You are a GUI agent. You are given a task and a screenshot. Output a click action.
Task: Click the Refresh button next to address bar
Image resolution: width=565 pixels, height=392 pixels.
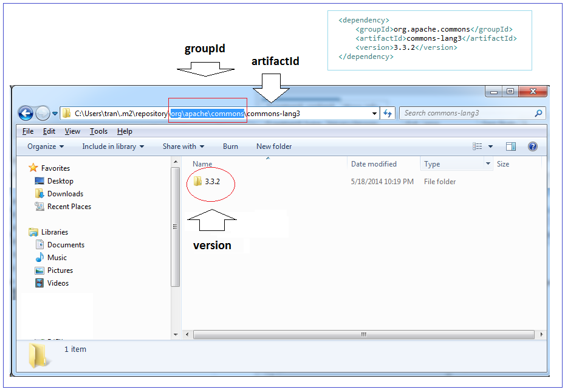(388, 114)
